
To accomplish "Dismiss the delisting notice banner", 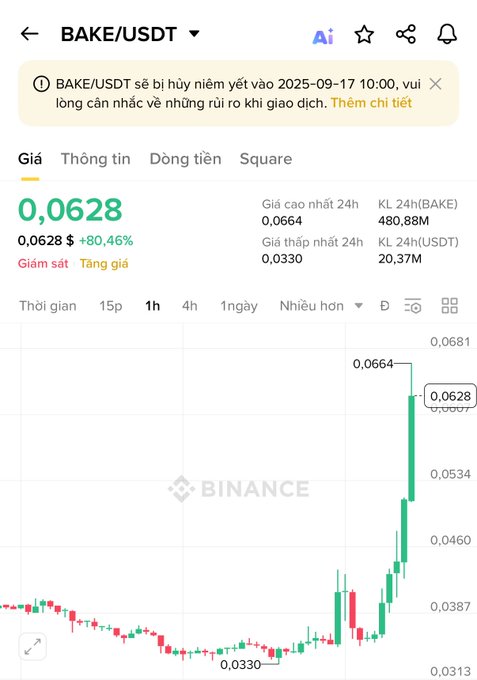I will click(435, 84).
